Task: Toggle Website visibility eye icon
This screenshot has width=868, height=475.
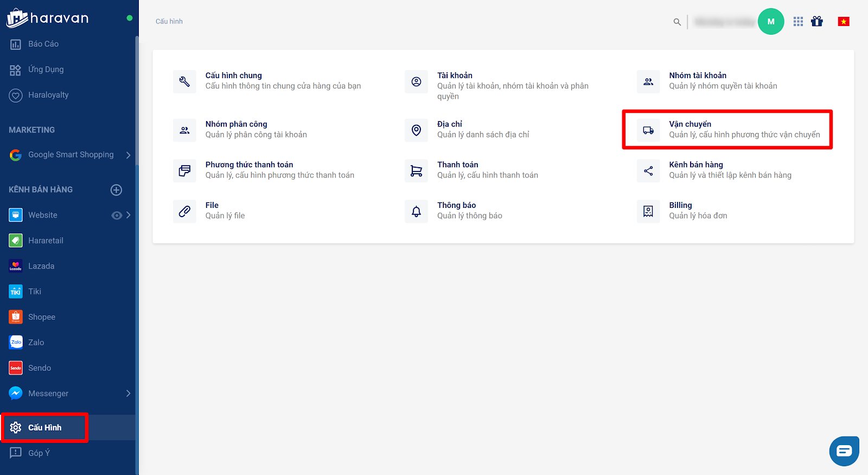Action: click(116, 216)
